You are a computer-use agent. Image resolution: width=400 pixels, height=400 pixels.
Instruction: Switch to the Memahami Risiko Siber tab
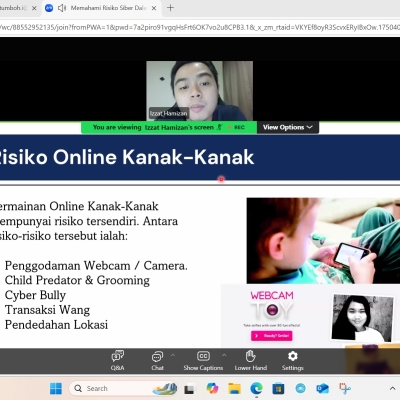click(101, 8)
